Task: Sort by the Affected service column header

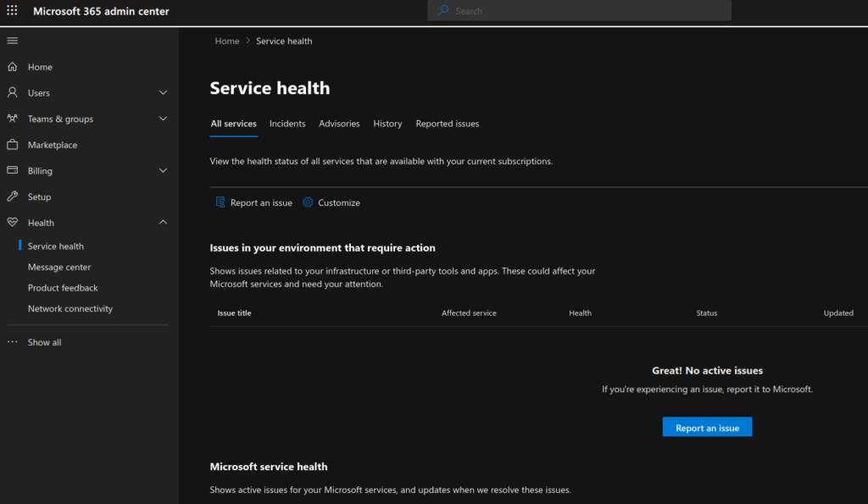Action: click(469, 313)
